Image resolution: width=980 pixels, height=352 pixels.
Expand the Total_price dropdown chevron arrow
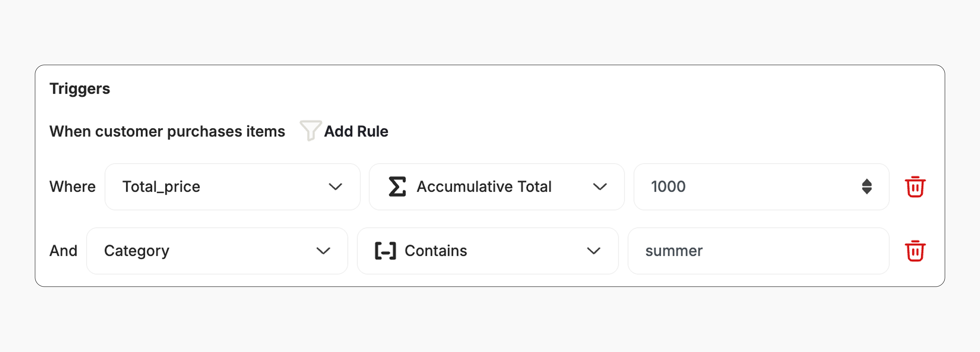click(335, 187)
